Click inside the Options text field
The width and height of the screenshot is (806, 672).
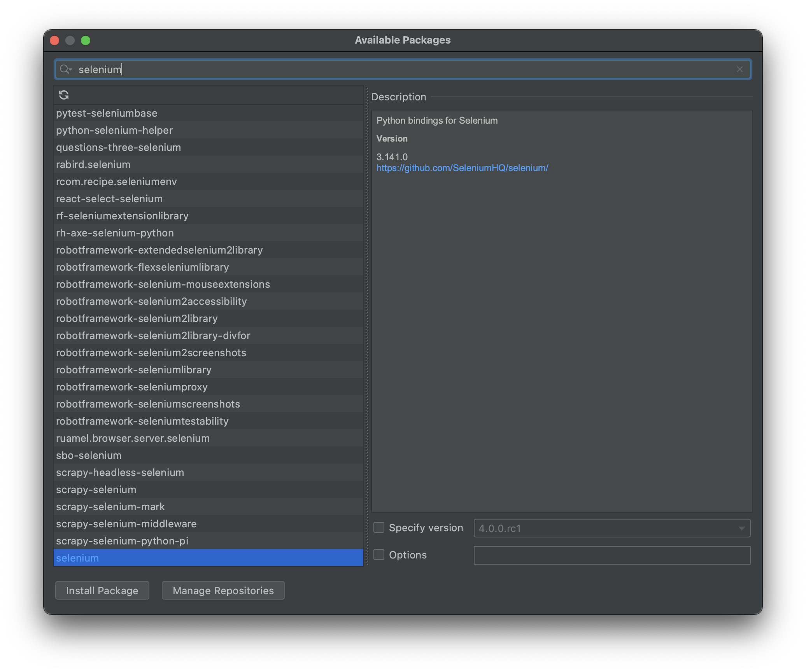[x=612, y=555]
